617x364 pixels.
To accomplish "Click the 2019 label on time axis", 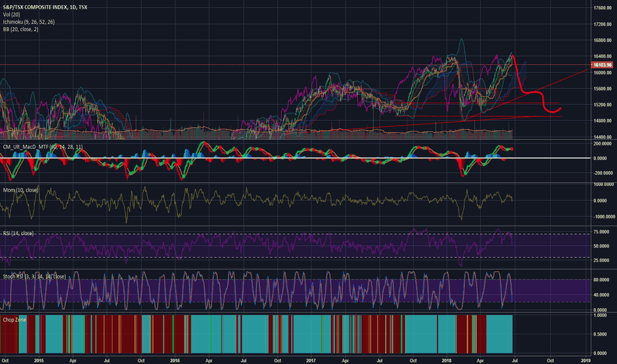I will 585,361.
